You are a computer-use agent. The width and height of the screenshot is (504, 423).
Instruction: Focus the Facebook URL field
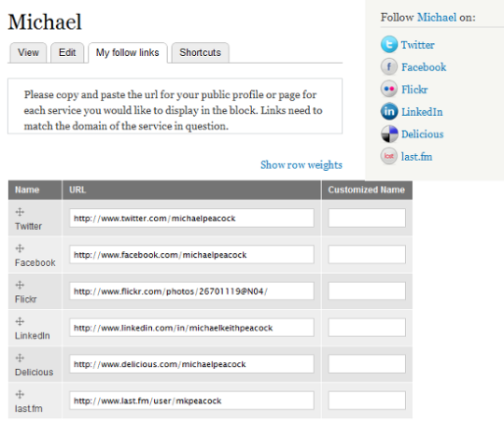click(191, 254)
